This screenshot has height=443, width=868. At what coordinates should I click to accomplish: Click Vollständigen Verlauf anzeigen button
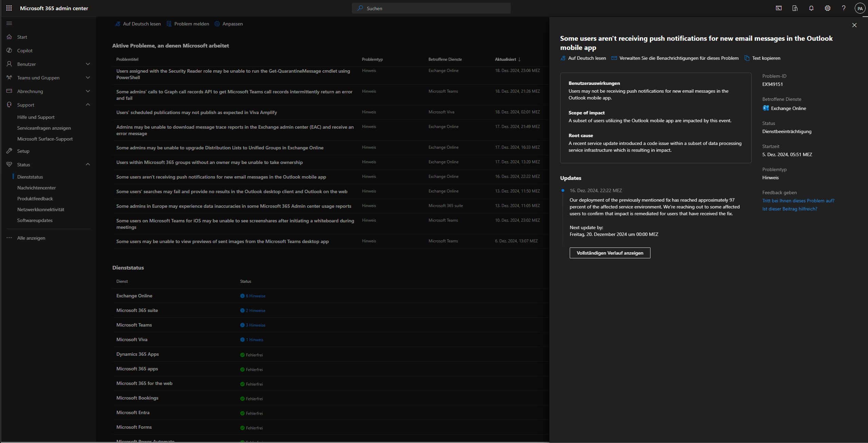coord(610,253)
